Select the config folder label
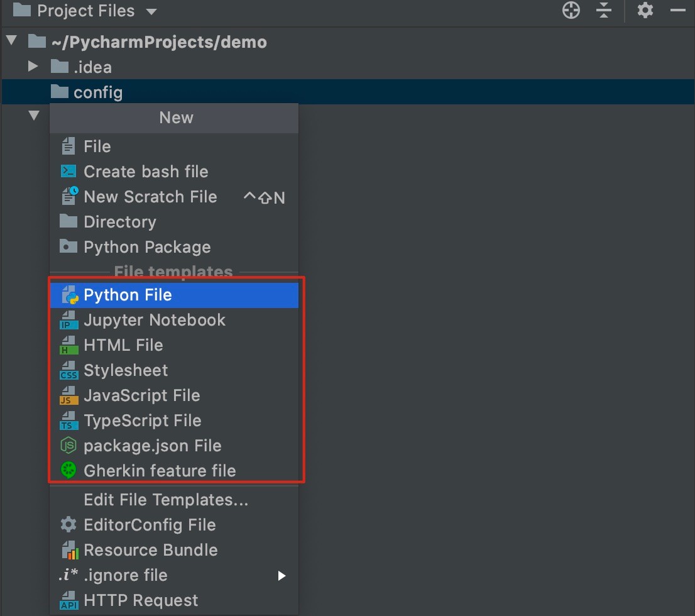 98,92
